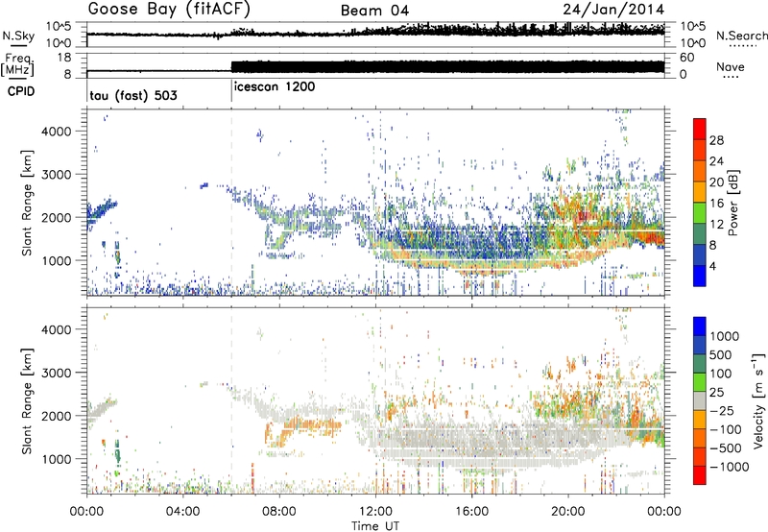Click the '3000' tick of the velocity panel
The image size is (768, 532).
pos(57,373)
